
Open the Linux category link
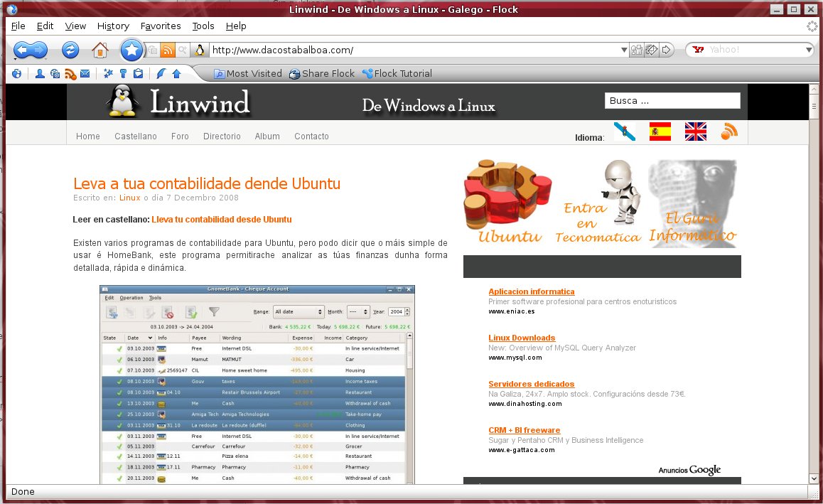tap(129, 198)
